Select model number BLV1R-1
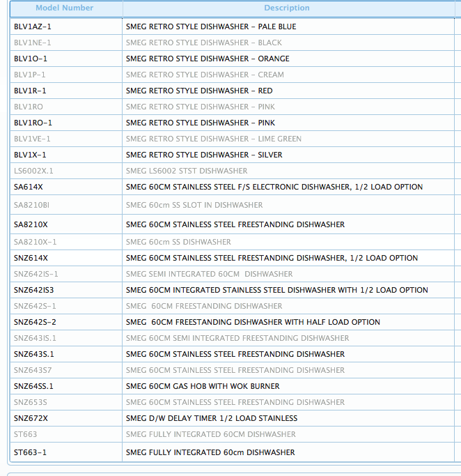 click(30, 91)
